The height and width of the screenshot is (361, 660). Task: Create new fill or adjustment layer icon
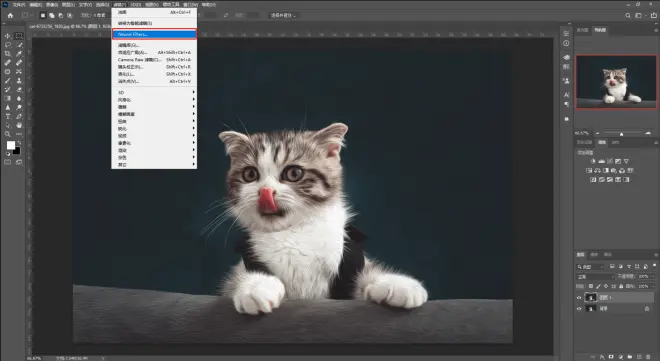tap(620, 356)
